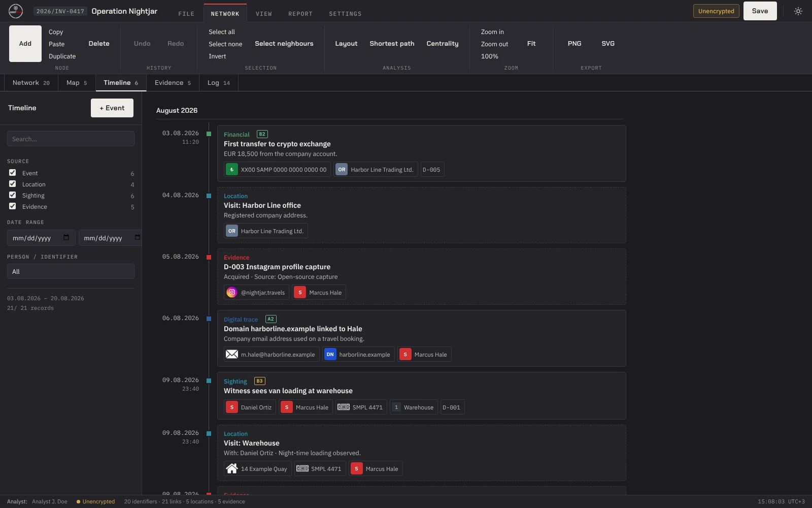Open the Log tab

pyautogui.click(x=219, y=83)
